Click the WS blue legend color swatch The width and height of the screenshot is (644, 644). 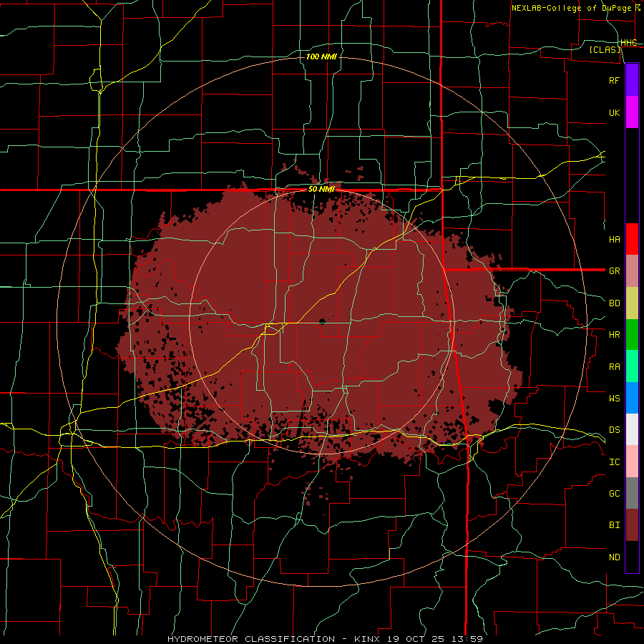(x=632, y=398)
